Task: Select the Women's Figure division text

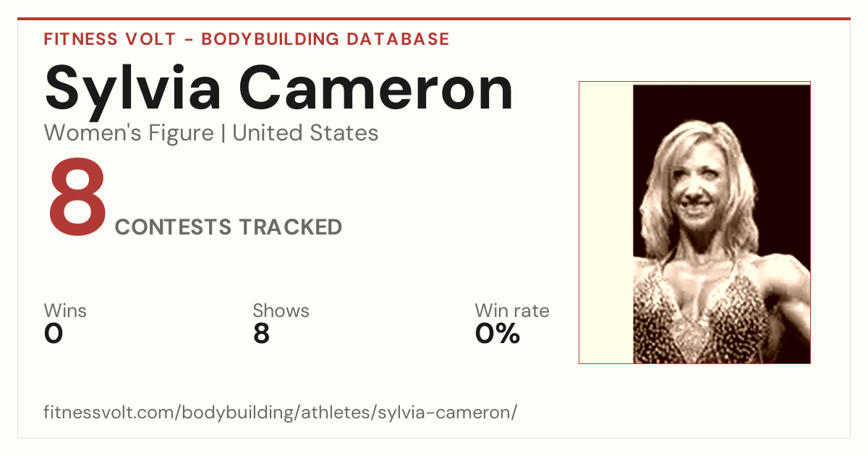Action: [129, 133]
